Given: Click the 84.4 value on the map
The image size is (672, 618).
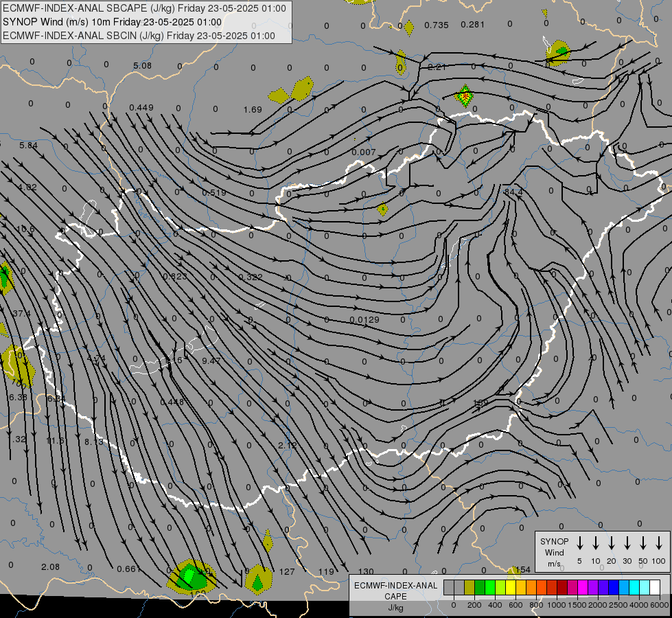Looking at the screenshot, I should (x=513, y=192).
